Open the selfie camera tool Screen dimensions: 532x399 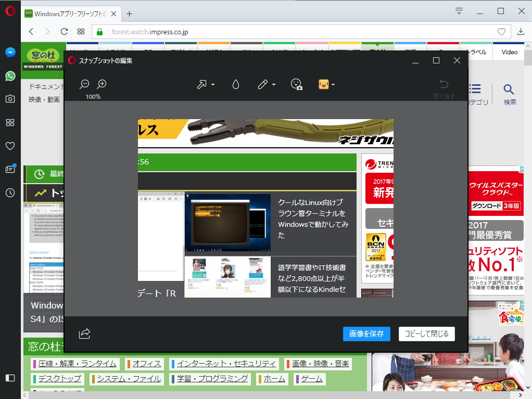(x=297, y=84)
